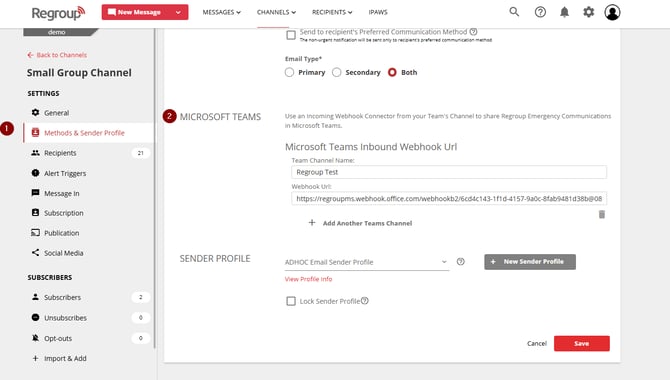Image resolution: width=670 pixels, height=380 pixels.
Task: Click the Unsubscribes sidebar label
Action: 65,318
